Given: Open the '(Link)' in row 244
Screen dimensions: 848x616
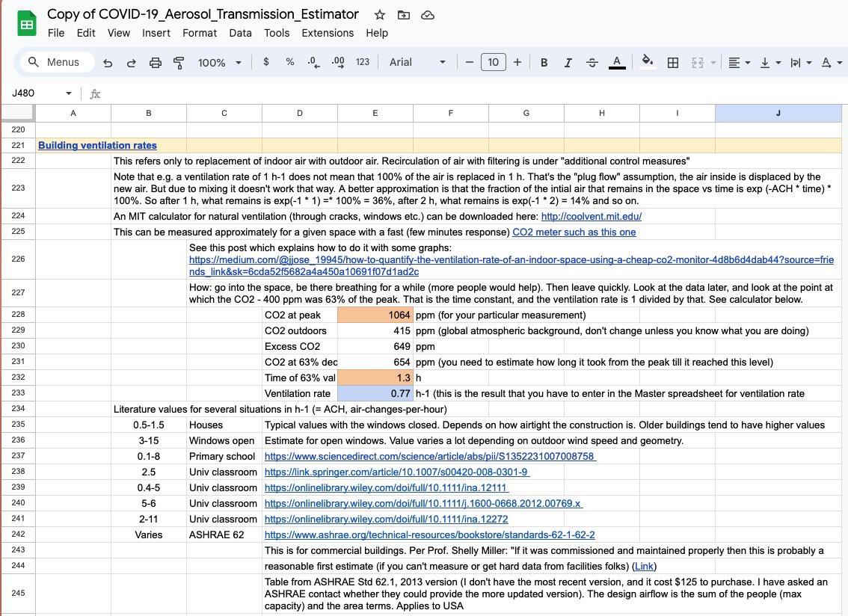Looking at the screenshot, I should coord(644,566).
